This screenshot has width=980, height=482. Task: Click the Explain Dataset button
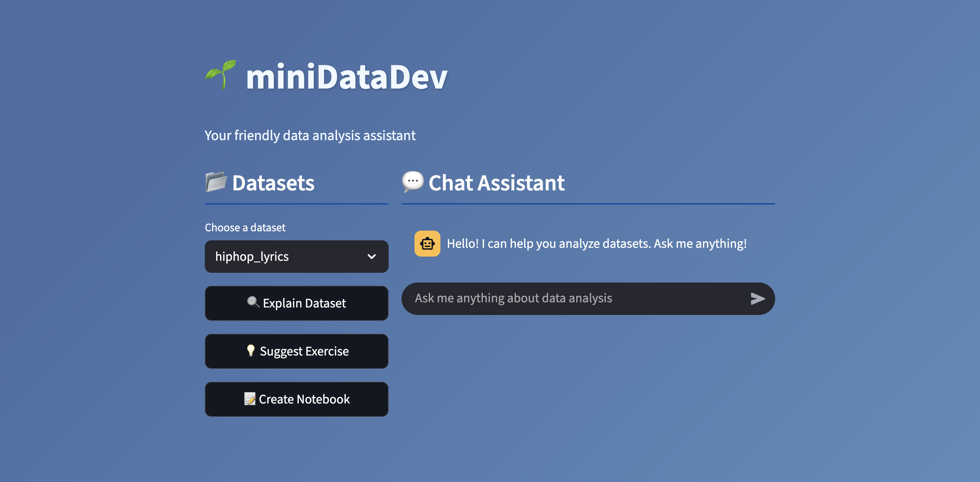coord(304,303)
